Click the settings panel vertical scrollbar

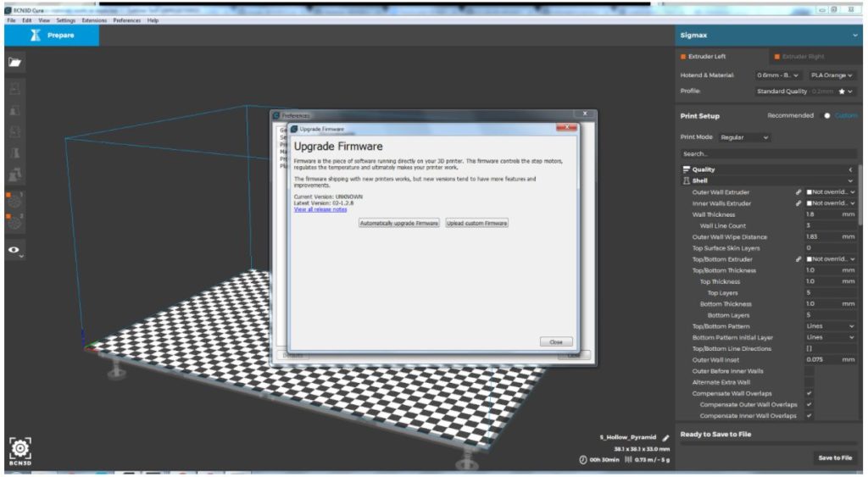860,194
